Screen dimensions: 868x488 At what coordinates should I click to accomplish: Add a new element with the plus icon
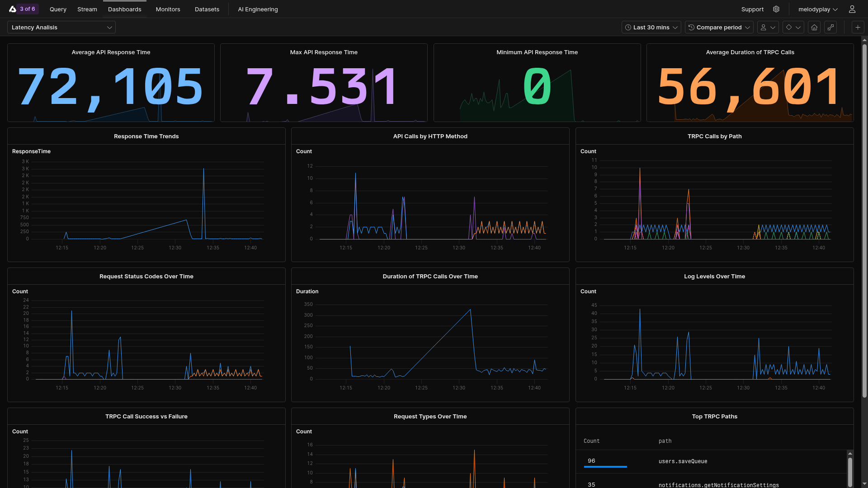(x=858, y=27)
